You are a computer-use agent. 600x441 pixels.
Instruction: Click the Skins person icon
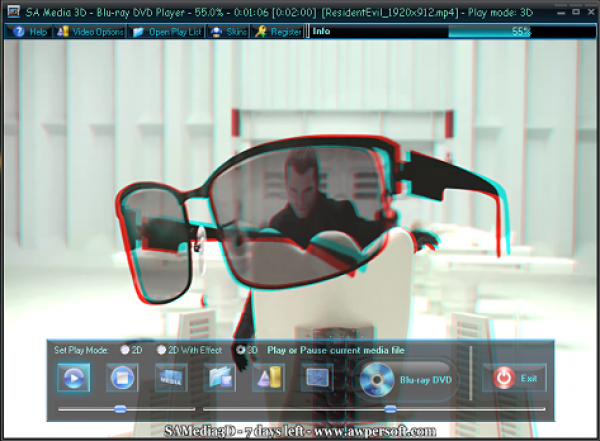[x=217, y=31]
